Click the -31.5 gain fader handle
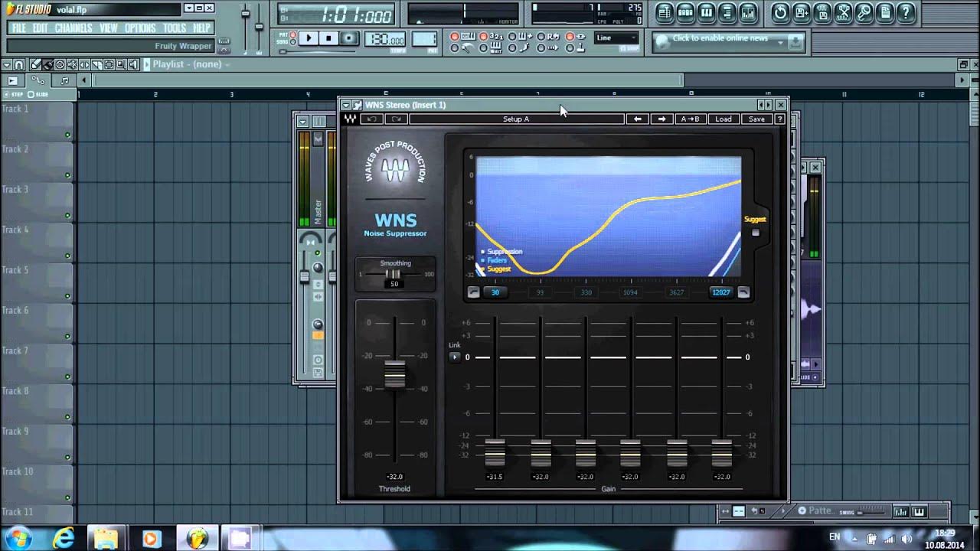 pyautogui.click(x=495, y=452)
